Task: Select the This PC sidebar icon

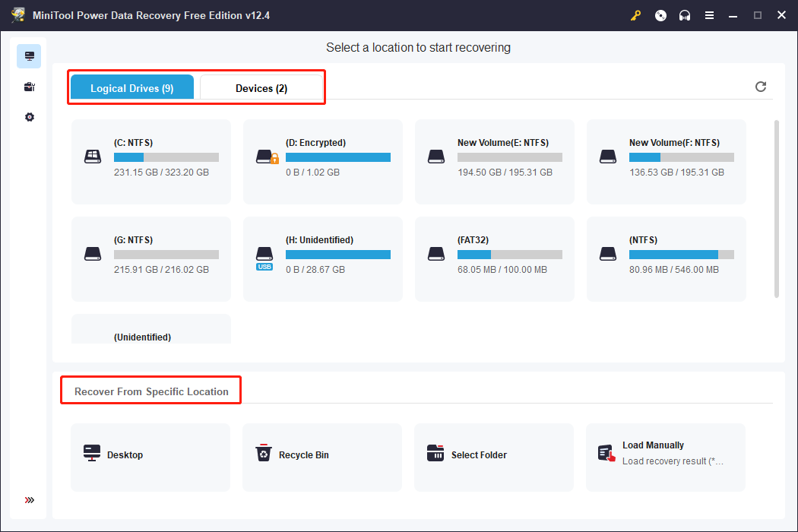Action: tap(29, 56)
